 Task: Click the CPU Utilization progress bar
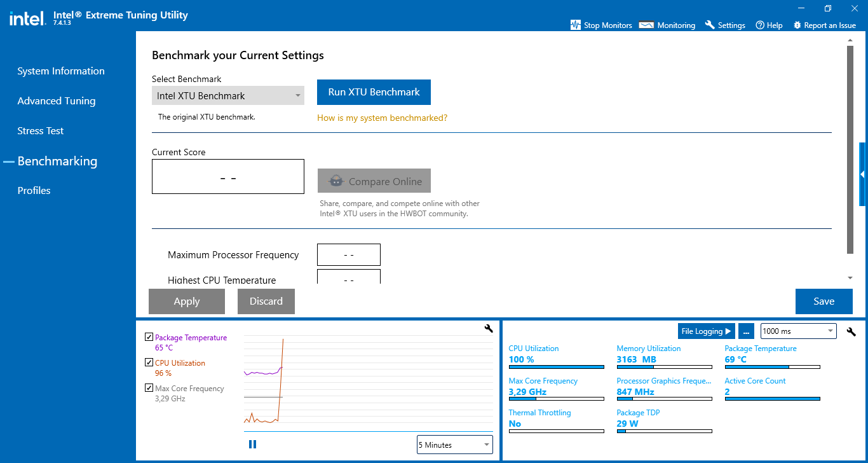[557, 367]
